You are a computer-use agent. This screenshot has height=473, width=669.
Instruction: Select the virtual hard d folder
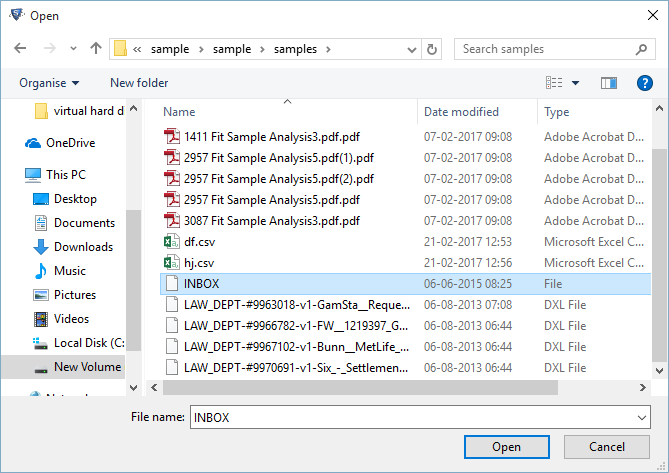(79, 111)
